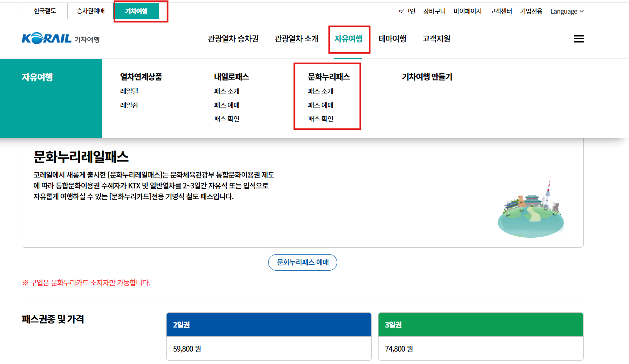Click the KORAIL 기차여행 logo
This screenshot has width=629, height=364.
tap(61, 38)
